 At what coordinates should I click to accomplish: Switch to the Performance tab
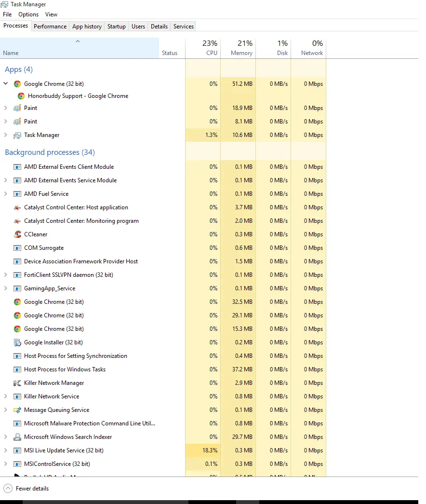(x=50, y=27)
